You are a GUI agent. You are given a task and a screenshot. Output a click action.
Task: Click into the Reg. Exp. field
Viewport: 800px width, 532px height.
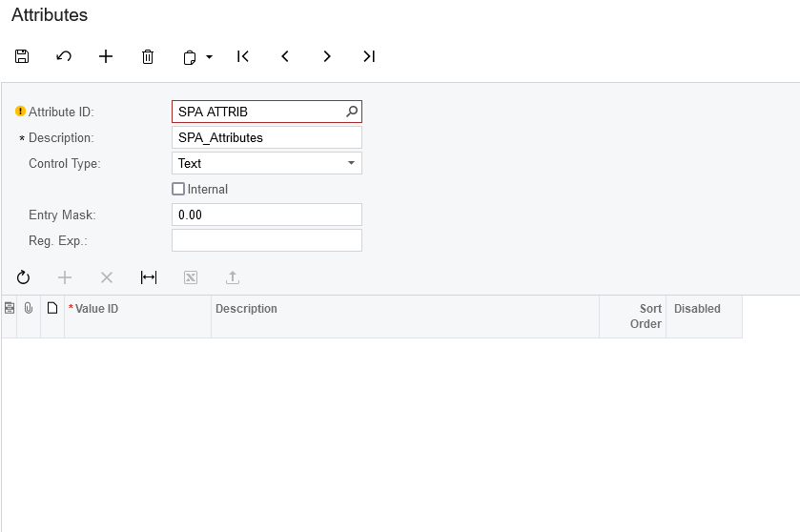(266, 240)
